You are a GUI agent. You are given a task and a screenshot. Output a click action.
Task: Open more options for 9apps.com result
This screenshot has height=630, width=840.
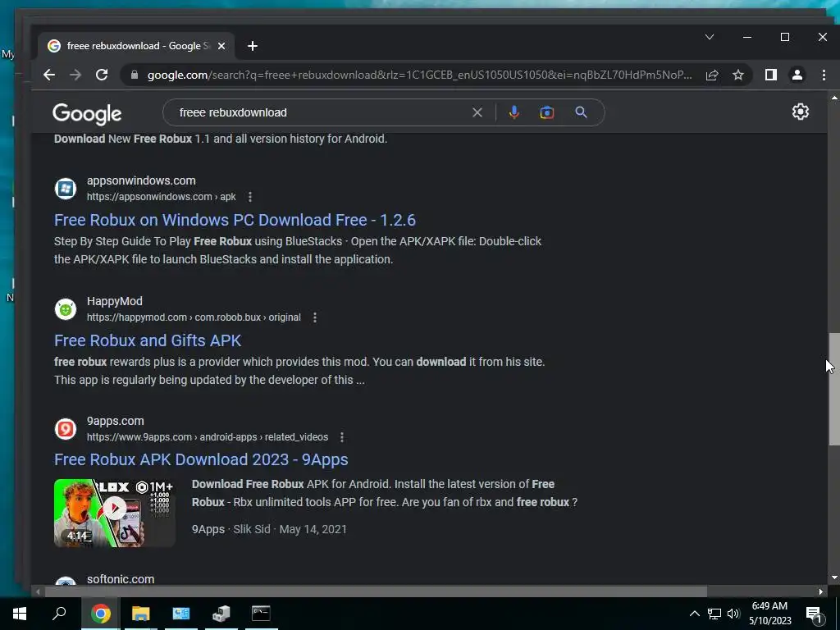pos(342,438)
